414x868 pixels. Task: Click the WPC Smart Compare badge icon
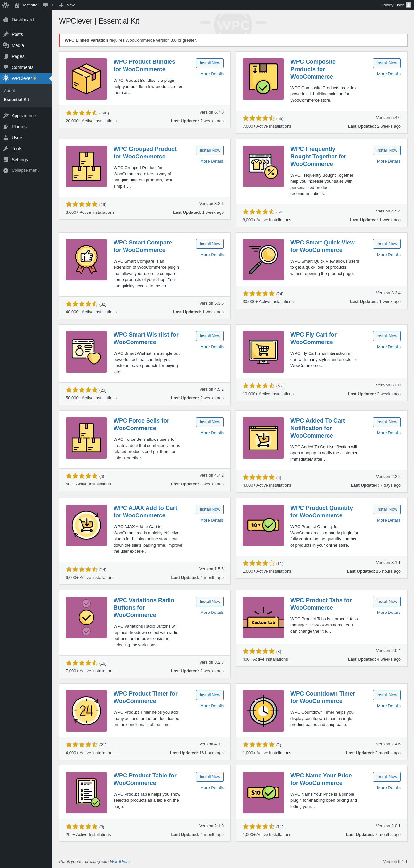pos(86,259)
